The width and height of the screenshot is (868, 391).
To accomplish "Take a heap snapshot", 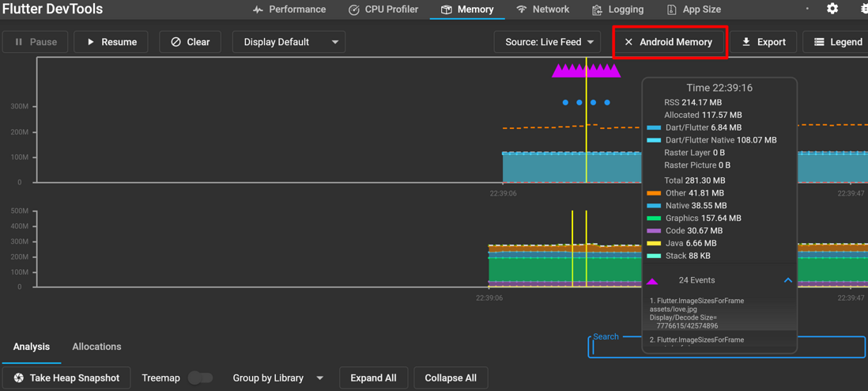I will pos(66,378).
